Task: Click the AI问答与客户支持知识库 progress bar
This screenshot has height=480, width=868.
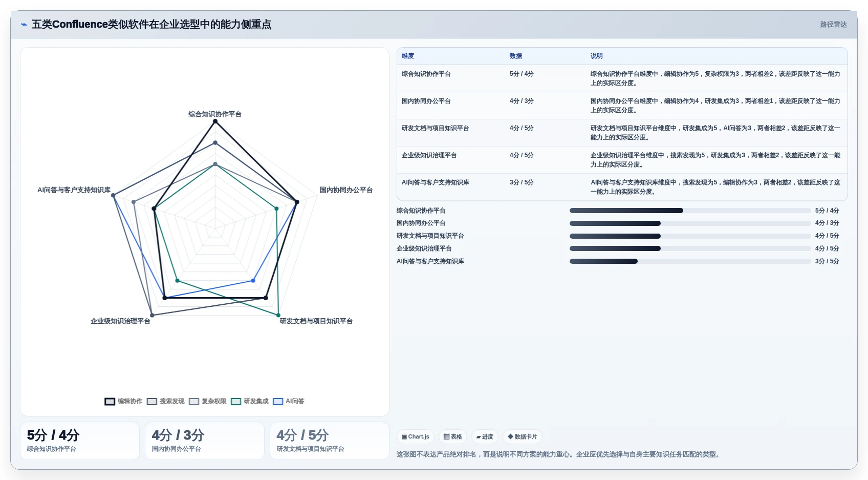Action: pos(690,261)
